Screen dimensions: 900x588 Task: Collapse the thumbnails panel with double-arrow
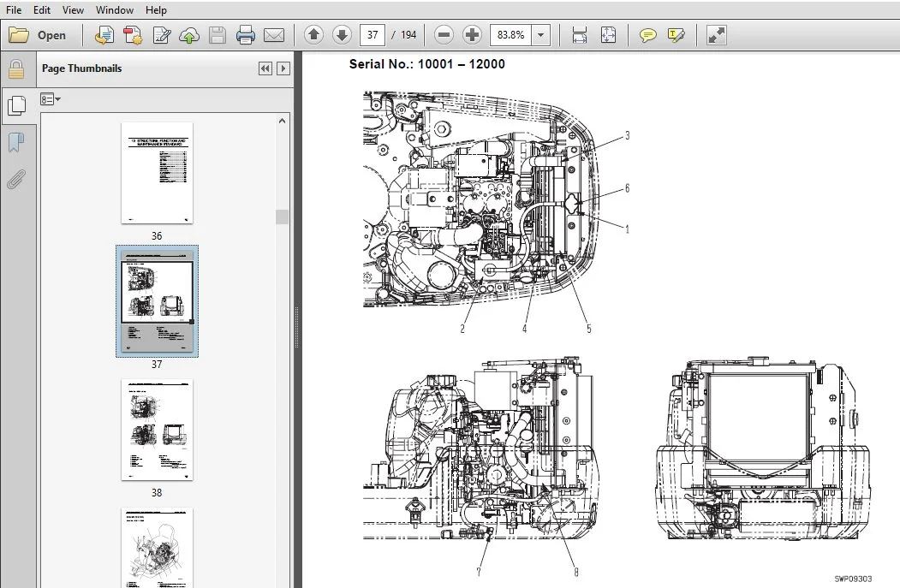click(x=265, y=68)
